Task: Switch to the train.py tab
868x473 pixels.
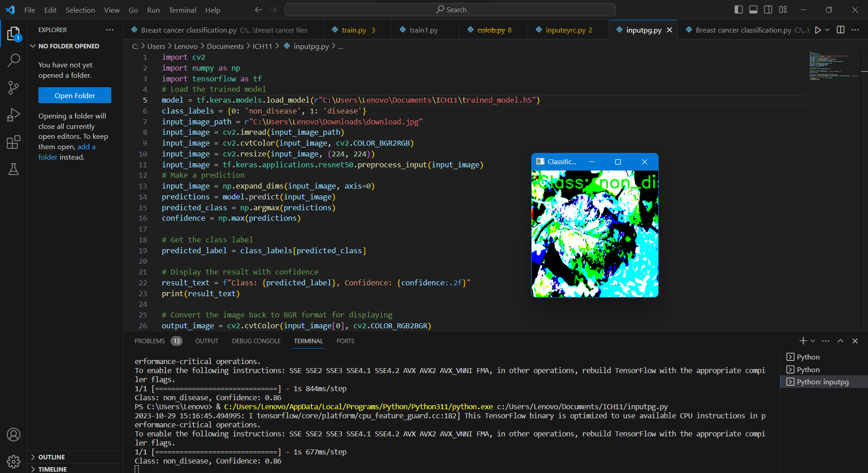Action: click(x=354, y=30)
